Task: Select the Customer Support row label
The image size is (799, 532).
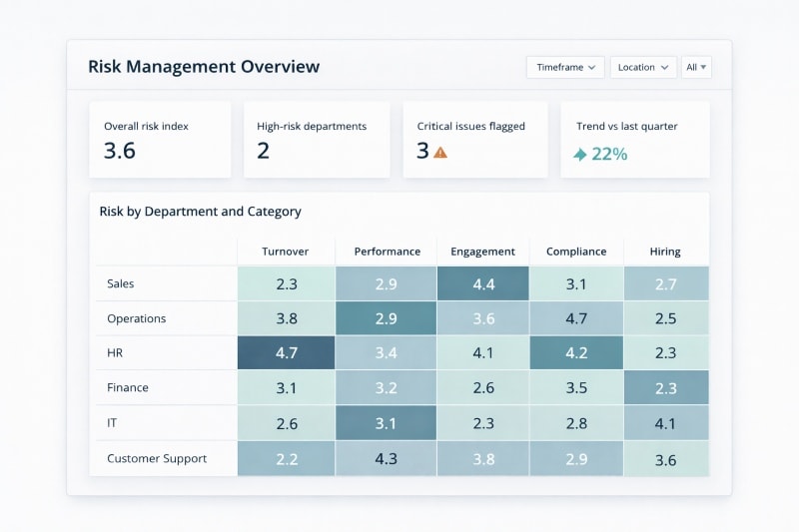Action: tap(157, 458)
